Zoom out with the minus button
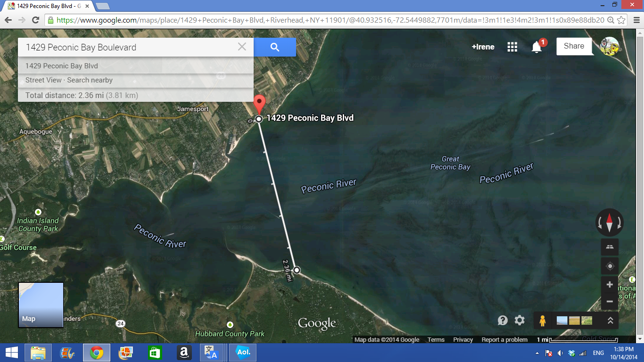 click(610, 302)
